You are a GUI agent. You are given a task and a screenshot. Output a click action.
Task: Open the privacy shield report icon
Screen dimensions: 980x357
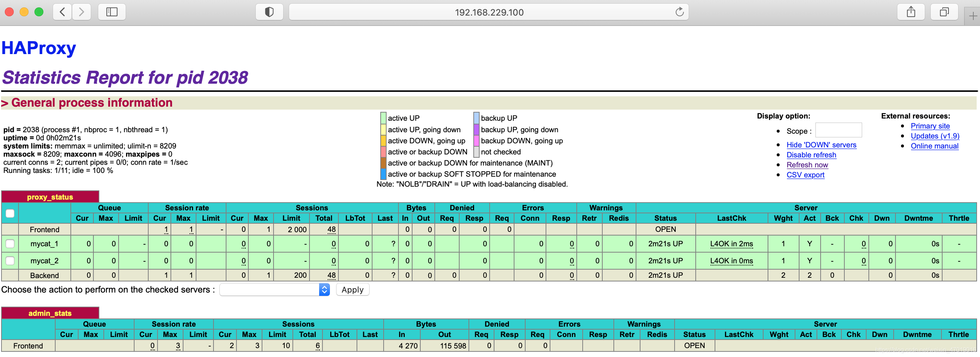coord(269,12)
